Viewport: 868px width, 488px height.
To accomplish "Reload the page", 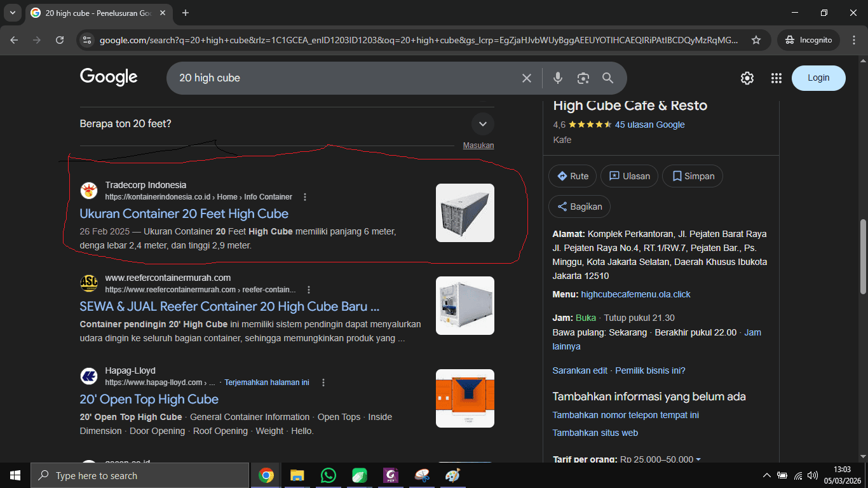I will click(x=60, y=40).
